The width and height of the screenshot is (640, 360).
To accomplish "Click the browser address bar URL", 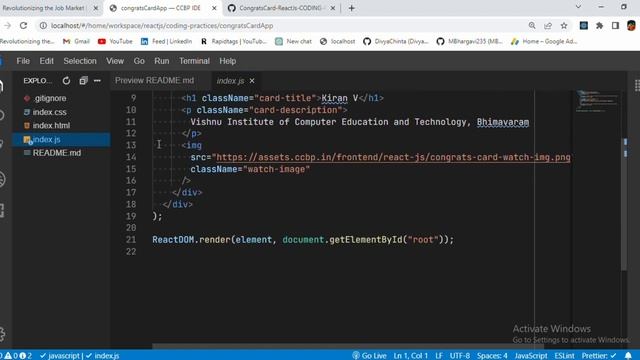I will pos(162,25).
